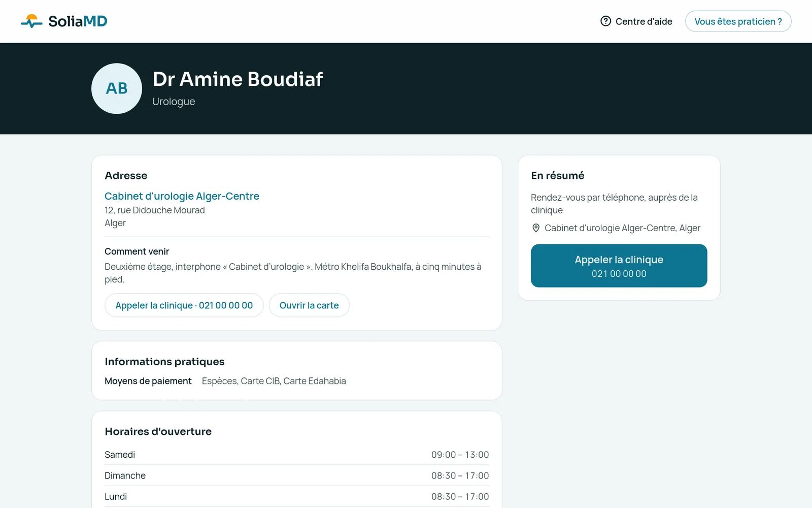Open the Cabinet d'urologie Alger-Centre link
This screenshot has height=508, width=812.
coord(182,196)
